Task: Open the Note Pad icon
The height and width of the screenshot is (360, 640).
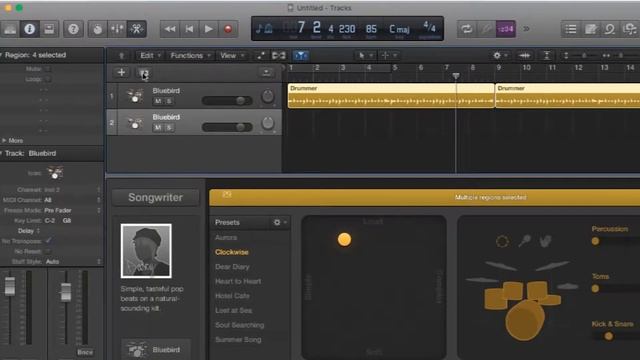Action: 590,29
